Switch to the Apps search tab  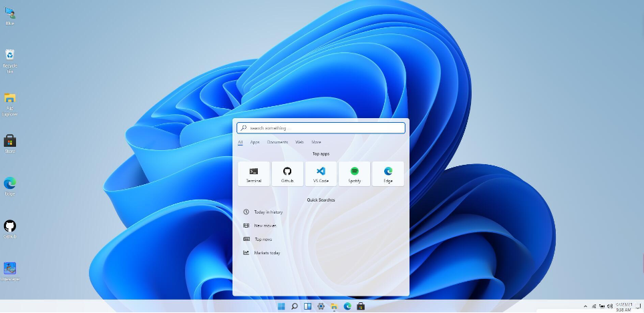255,142
